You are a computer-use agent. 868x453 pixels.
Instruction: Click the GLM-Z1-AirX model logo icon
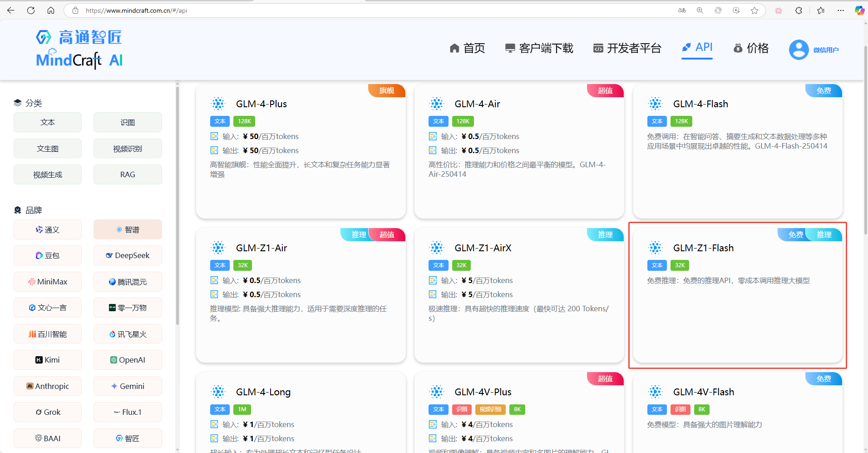tap(437, 248)
